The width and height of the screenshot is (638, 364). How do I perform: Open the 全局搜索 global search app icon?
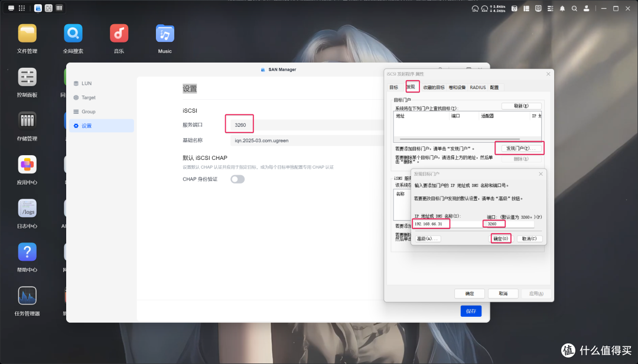pos(73,34)
